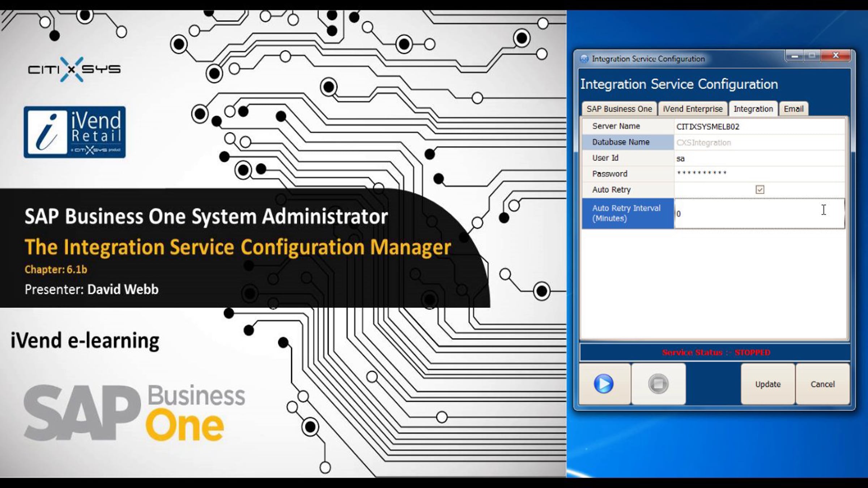The image size is (868, 488).
Task: Toggle the Auto Retry checkbox
Action: coord(760,189)
